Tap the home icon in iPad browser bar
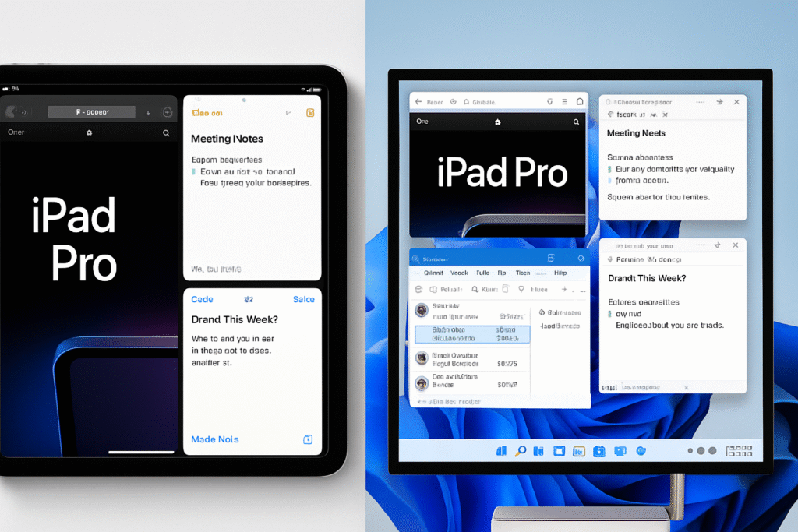The width and height of the screenshot is (798, 532). (x=89, y=132)
